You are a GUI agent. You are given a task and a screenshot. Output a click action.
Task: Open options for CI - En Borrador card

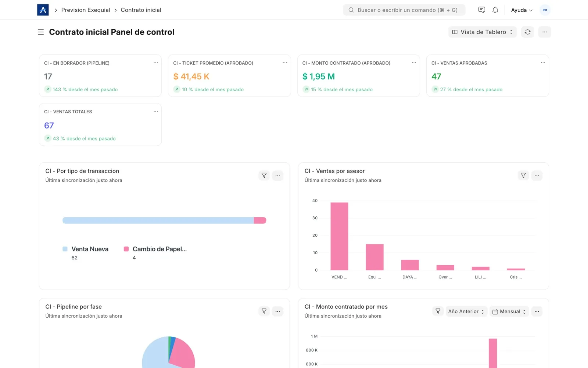pyautogui.click(x=156, y=63)
